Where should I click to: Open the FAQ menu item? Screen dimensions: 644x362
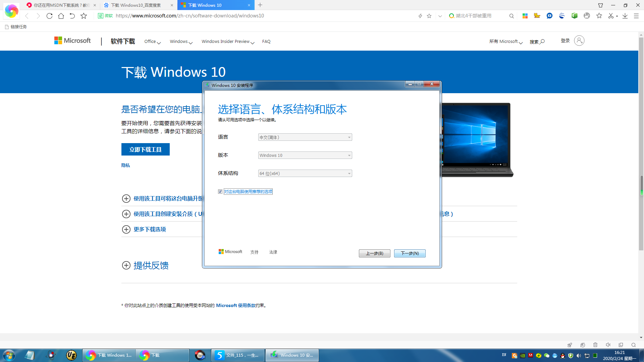(x=266, y=42)
